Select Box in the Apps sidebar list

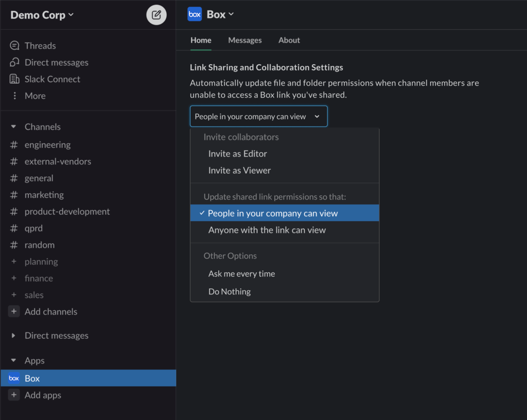click(x=32, y=378)
